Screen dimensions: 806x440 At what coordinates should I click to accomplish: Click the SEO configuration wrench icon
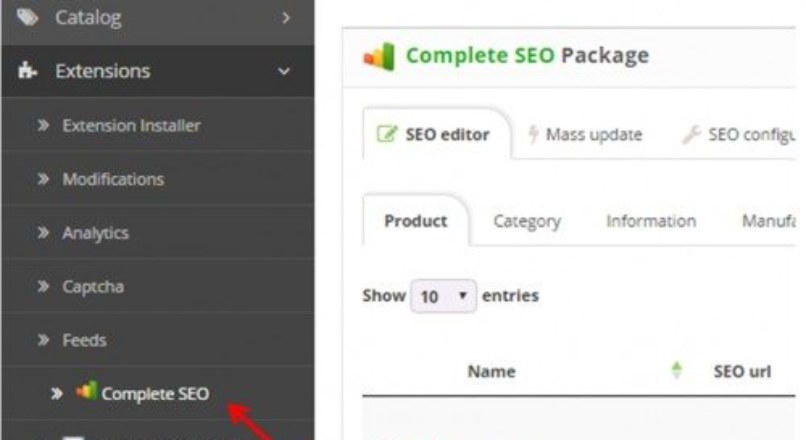coord(691,135)
